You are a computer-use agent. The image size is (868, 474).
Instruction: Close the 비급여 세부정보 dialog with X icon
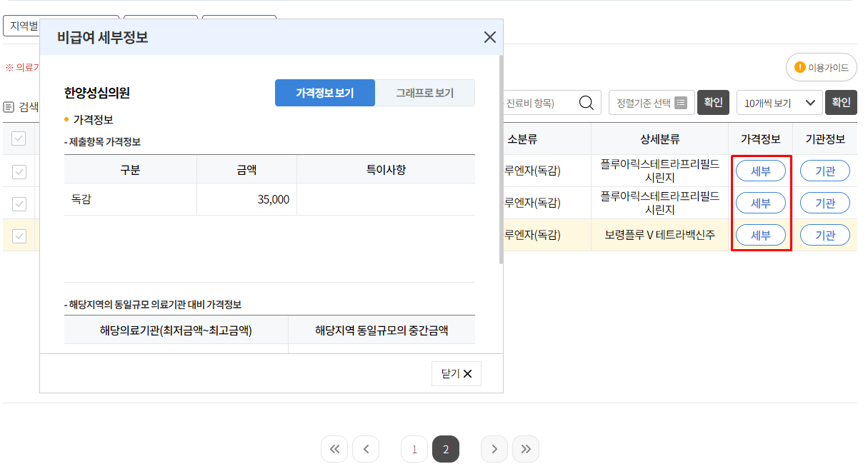coord(489,37)
